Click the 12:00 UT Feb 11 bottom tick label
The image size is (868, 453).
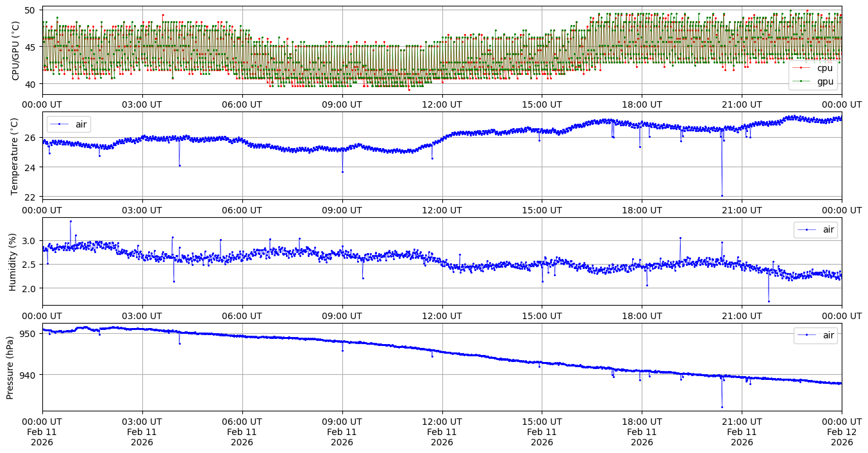pyautogui.click(x=442, y=432)
